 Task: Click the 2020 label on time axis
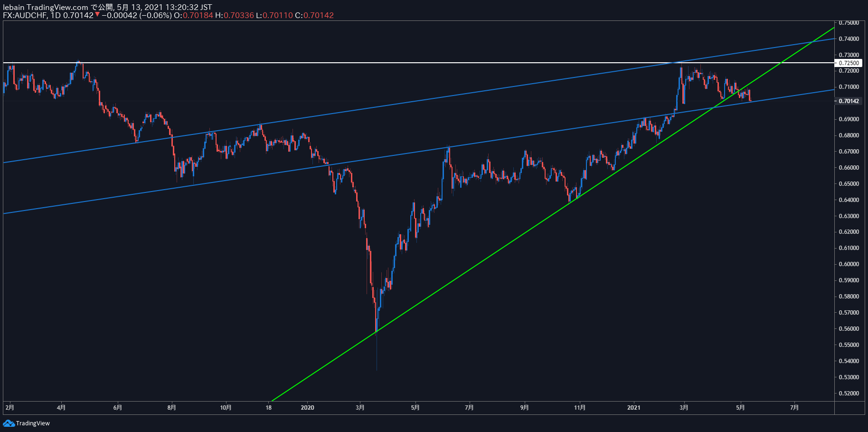[x=308, y=407]
